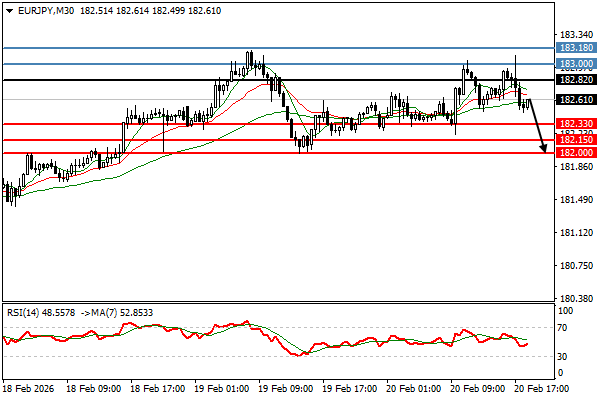Screen dimensions: 600x400
Task: Click the EURJPY,M30 chart symbol title
Action: point(45,8)
